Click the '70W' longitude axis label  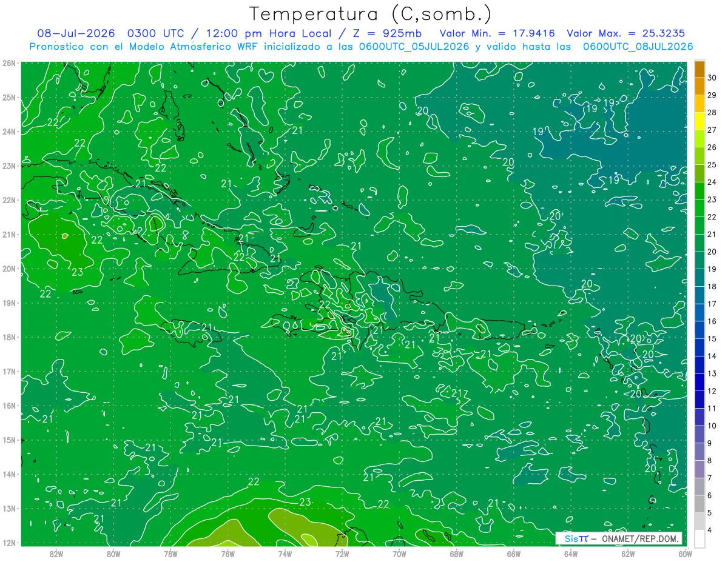399,554
